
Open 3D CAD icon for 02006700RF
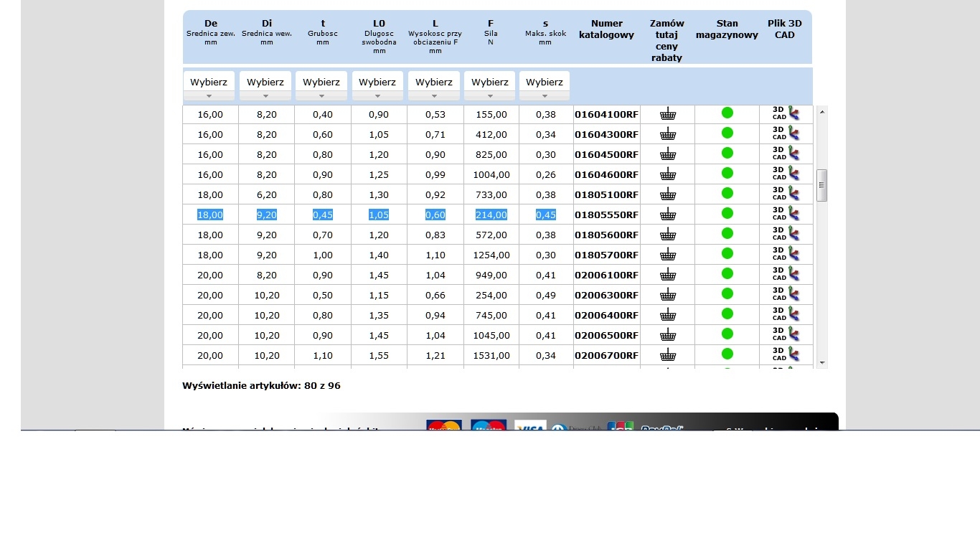[x=786, y=354]
